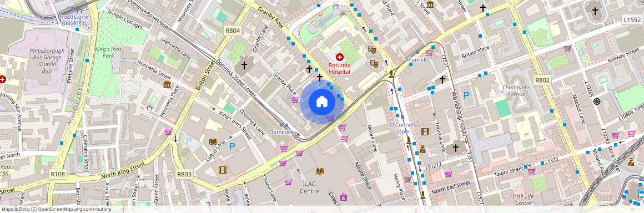Click the Parnell tram stop marker
644x213 pixels.
point(417,52)
